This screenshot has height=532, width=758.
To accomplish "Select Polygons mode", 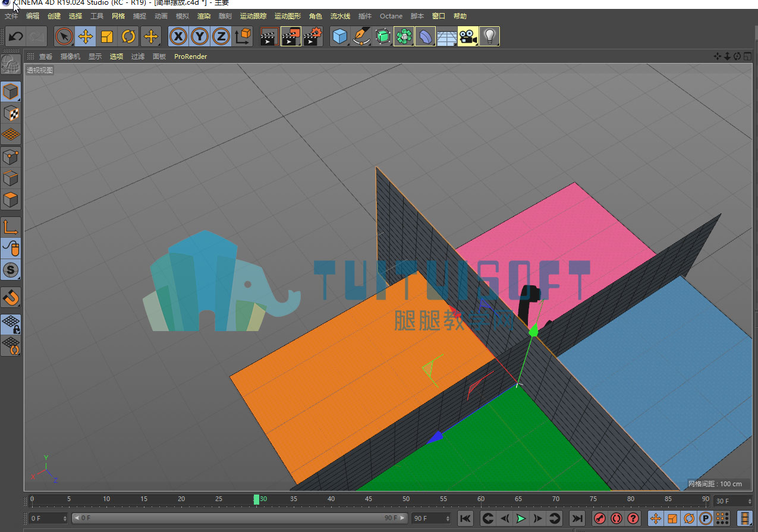I will [11, 200].
